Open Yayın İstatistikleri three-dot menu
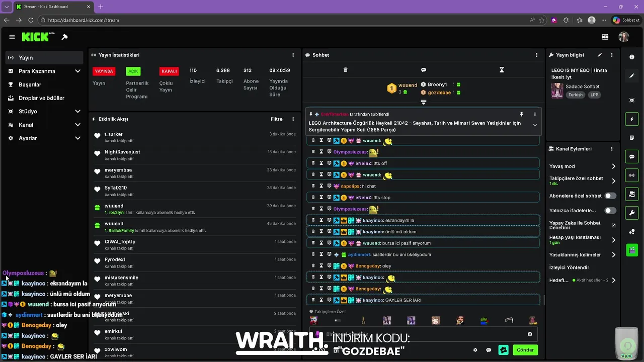Image resolution: width=644 pixels, height=362 pixels. click(293, 55)
